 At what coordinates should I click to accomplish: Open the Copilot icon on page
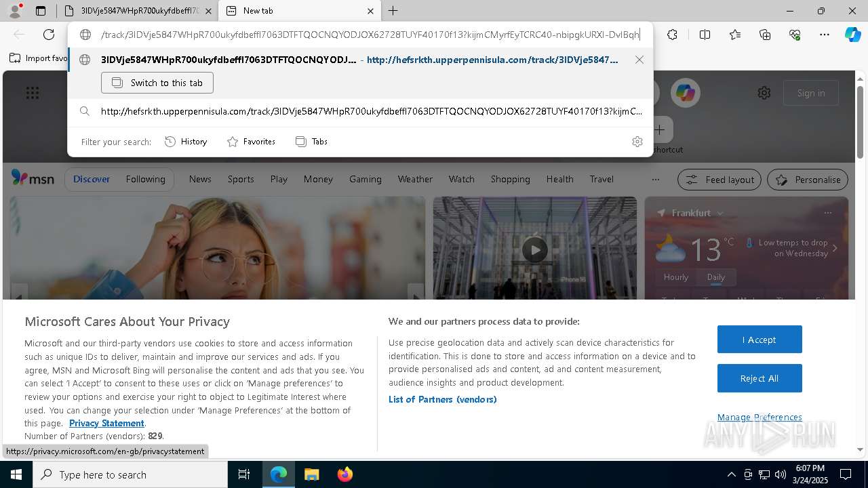686,93
